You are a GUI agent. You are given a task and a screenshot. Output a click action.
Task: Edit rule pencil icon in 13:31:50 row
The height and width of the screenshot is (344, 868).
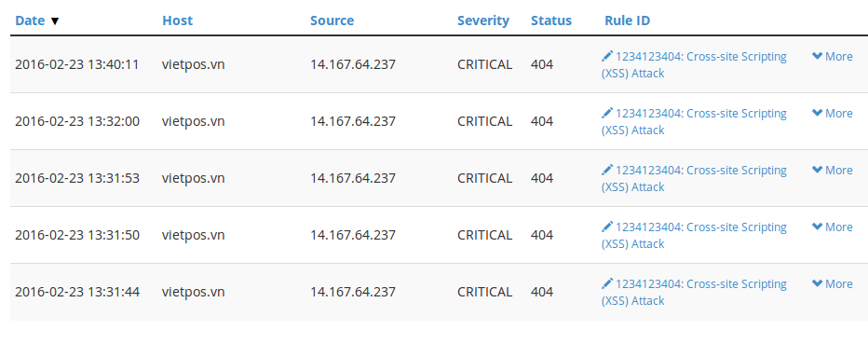click(607, 227)
